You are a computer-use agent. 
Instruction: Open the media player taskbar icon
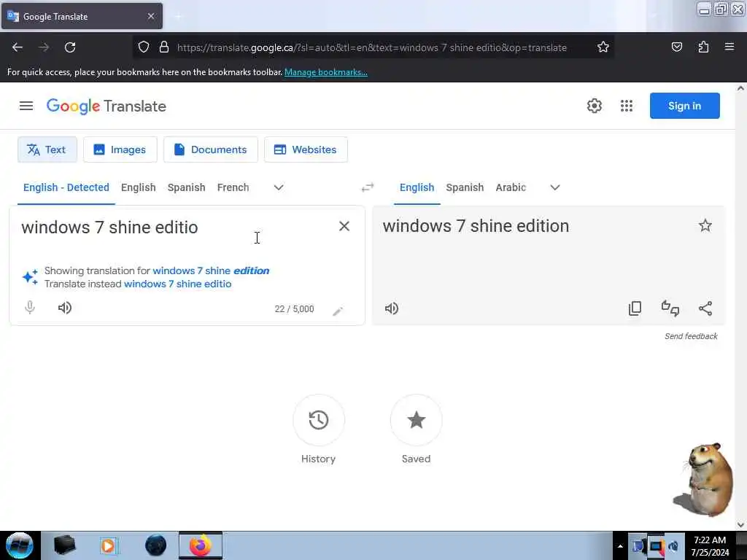[109, 545]
